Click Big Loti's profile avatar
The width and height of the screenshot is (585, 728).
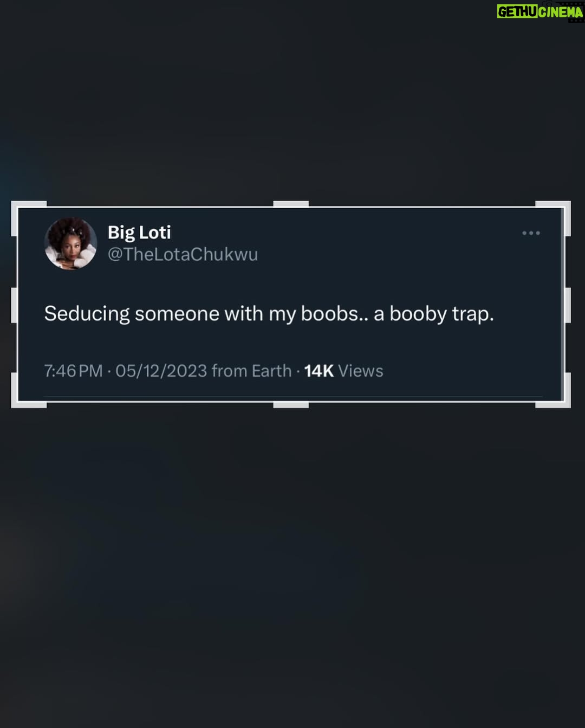(70, 243)
